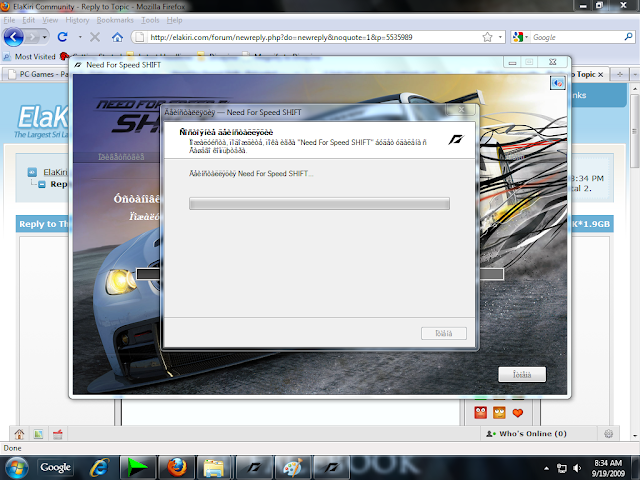
Task: Stop loading with the X toolbar icon
Action: coord(95,37)
